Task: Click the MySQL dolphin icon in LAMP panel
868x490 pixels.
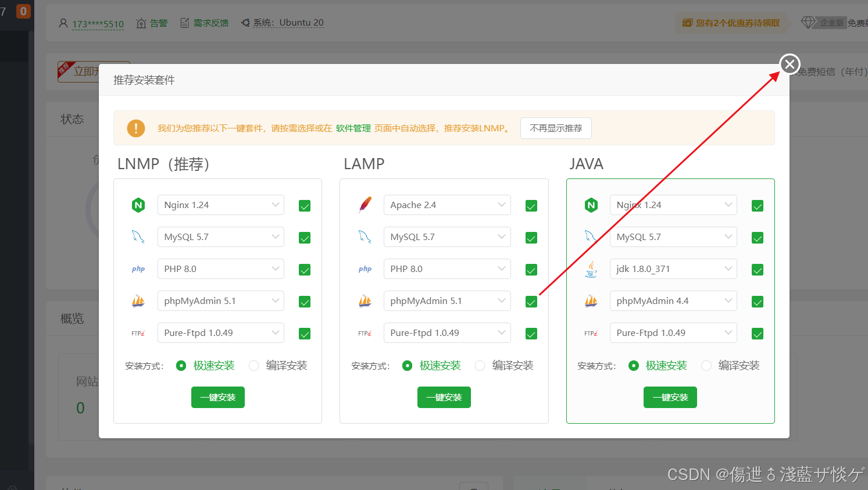Action: [x=365, y=237]
